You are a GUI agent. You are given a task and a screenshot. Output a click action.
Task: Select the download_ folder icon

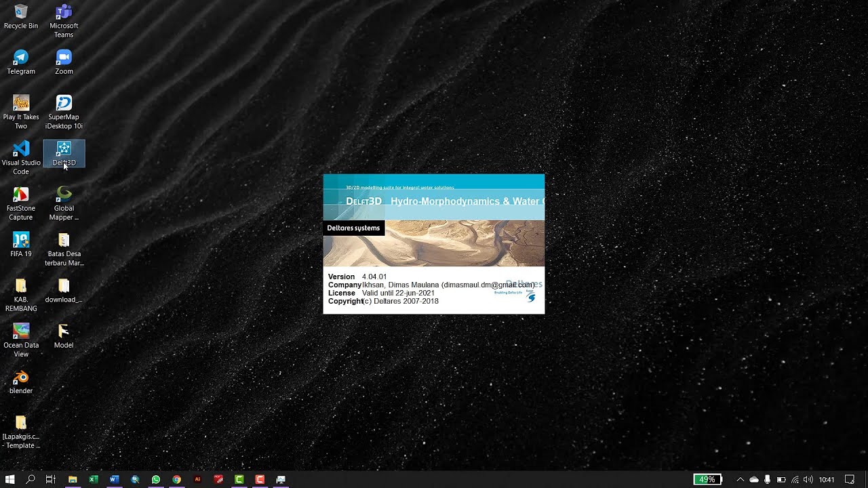click(x=64, y=290)
